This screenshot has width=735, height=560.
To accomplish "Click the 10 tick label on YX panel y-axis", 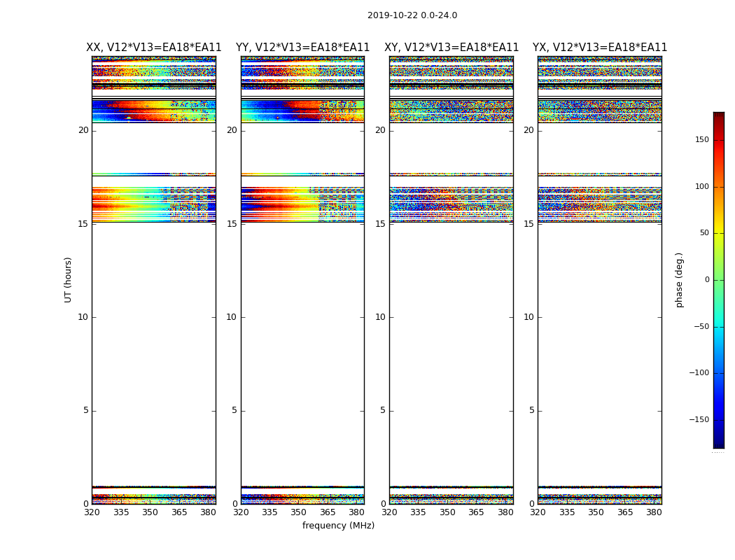I will (x=528, y=317).
